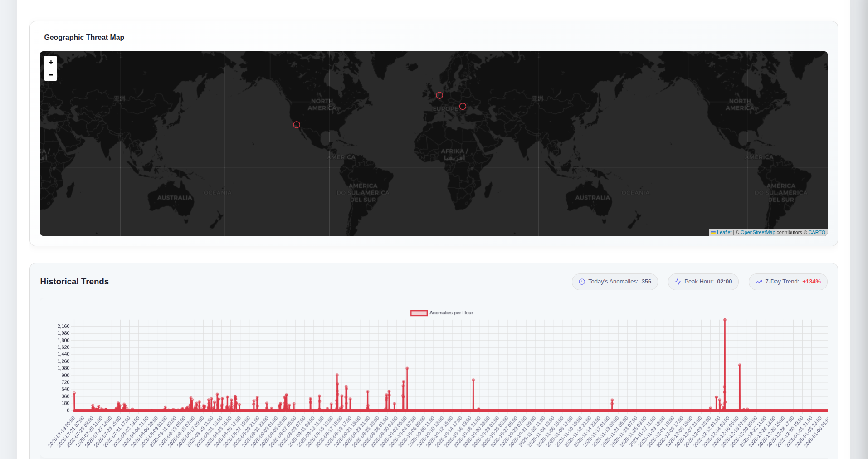
Task: Click the Peak Hour value 02:00
Action: (725, 282)
